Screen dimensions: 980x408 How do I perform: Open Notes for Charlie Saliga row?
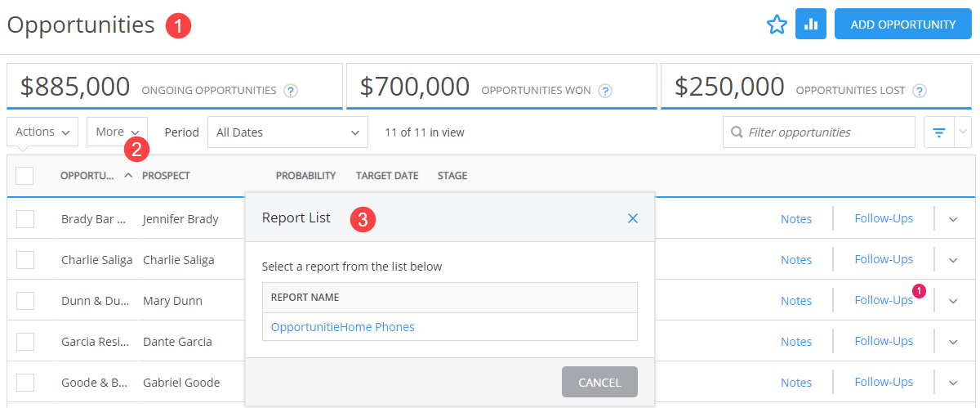[796, 259]
